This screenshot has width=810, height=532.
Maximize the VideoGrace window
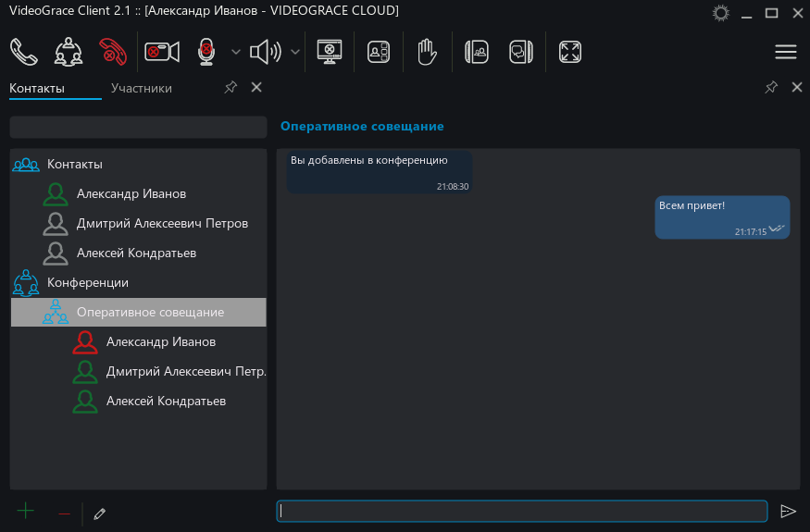tap(771, 13)
